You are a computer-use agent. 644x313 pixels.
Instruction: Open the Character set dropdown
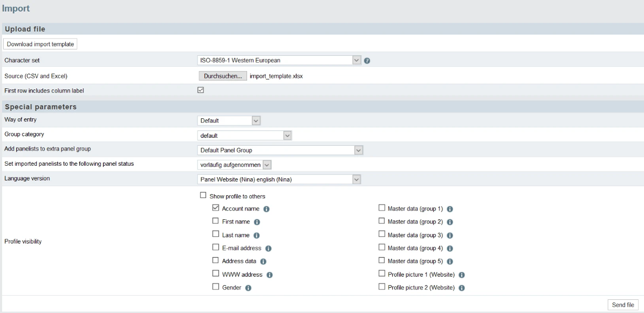(x=280, y=60)
